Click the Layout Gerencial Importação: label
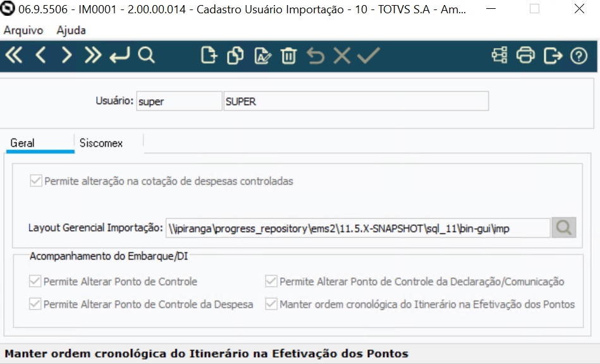The image size is (600, 364). [95, 228]
